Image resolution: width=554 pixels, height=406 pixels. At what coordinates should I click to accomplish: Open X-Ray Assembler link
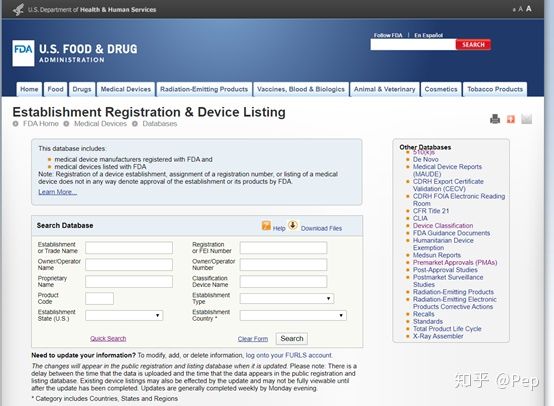[x=438, y=336]
